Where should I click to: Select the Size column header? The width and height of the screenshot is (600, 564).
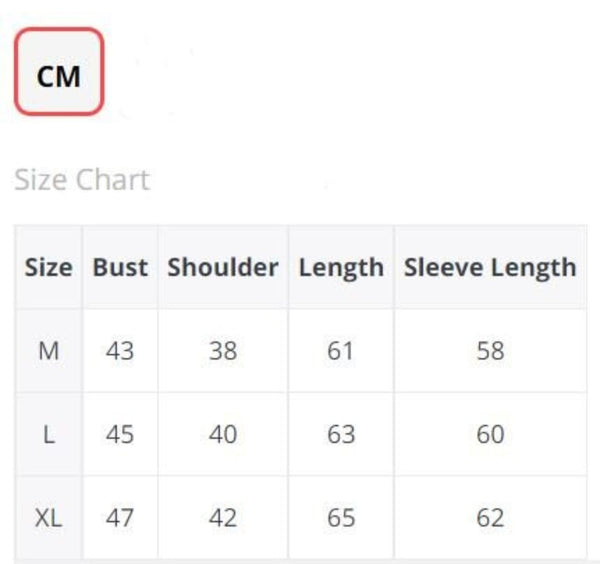[x=48, y=268]
